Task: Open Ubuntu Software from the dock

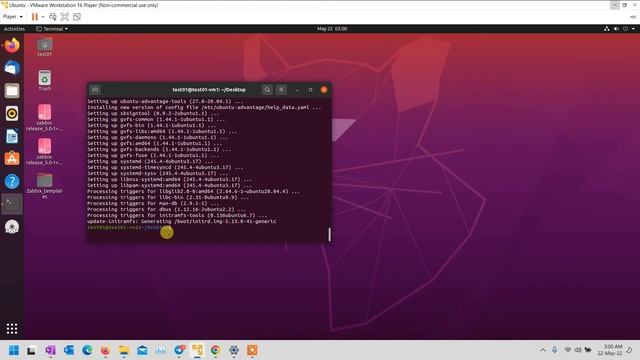Action: (x=12, y=158)
